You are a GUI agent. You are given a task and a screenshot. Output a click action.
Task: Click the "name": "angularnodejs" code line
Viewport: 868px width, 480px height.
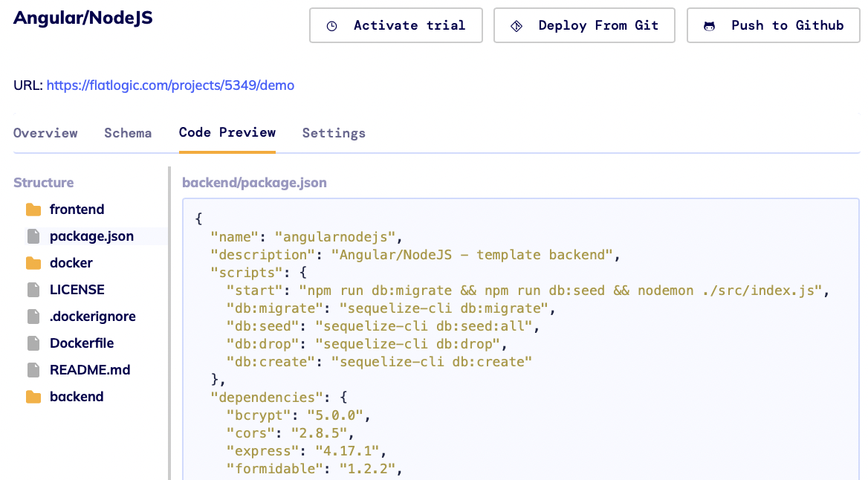[307, 237]
